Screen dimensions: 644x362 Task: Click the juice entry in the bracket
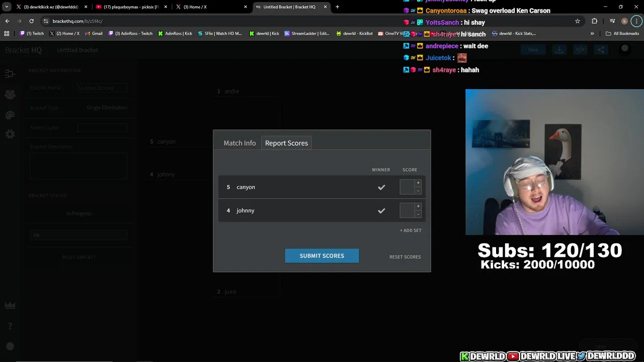coord(230,292)
